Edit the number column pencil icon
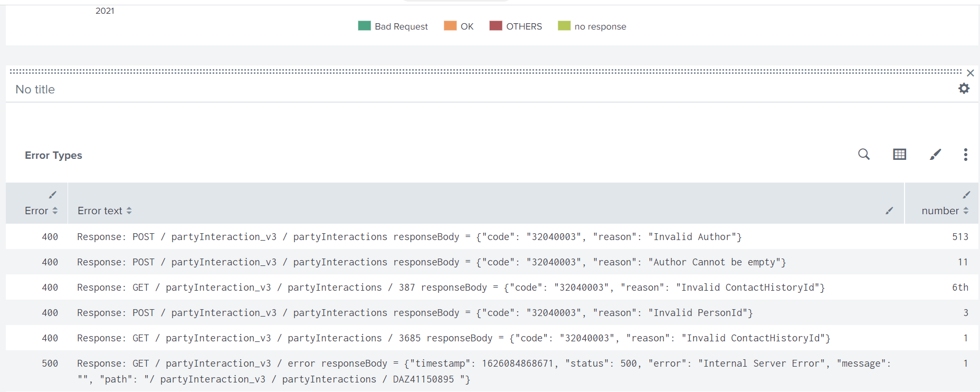 pos(966,195)
